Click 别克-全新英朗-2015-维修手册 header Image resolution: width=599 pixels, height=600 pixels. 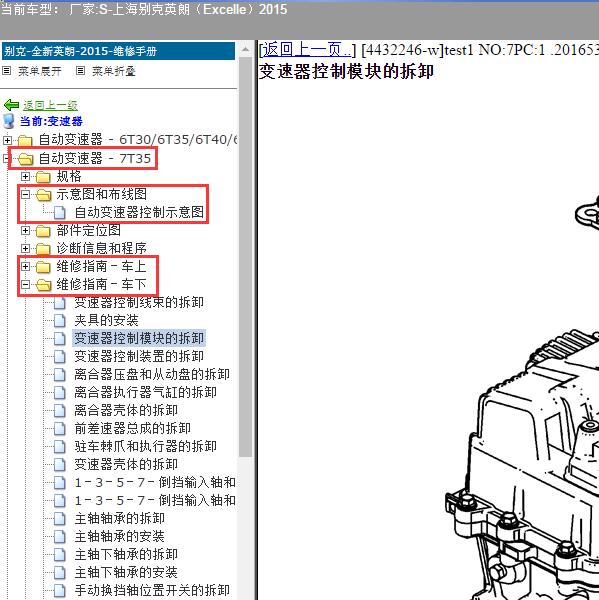118,51
